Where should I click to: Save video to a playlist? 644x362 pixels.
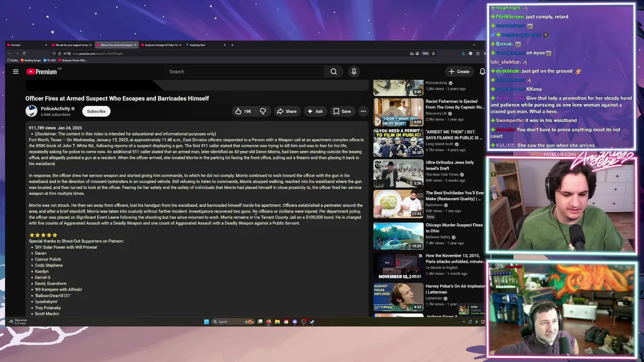342,111
